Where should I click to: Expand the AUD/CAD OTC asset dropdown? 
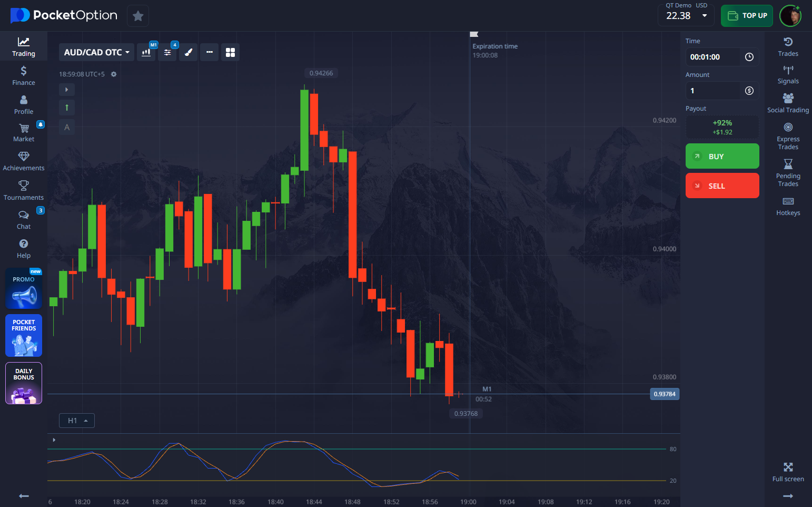pos(96,52)
